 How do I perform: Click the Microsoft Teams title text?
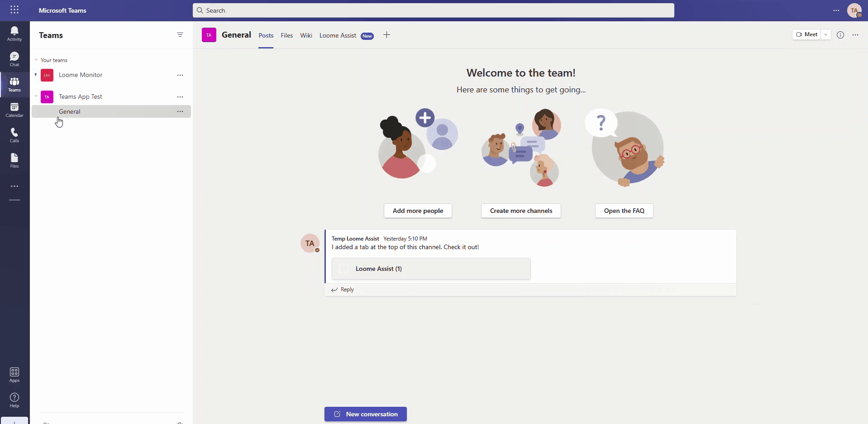(x=62, y=10)
